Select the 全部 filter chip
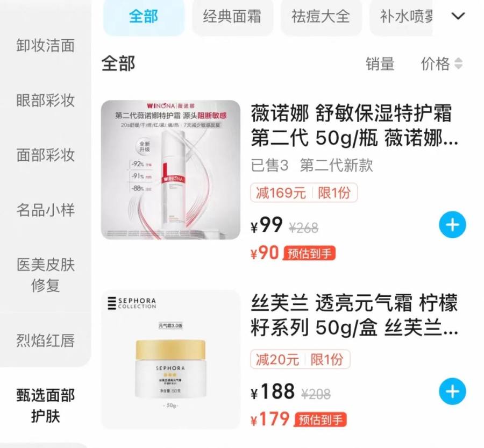This screenshot has height=448, width=484. tap(144, 16)
